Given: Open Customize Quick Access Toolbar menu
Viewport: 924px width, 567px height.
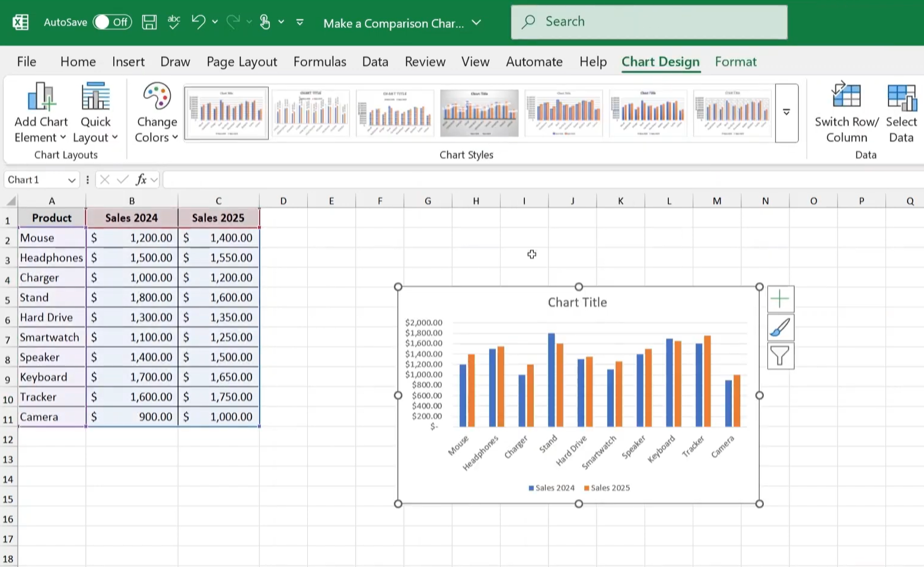Looking at the screenshot, I should (300, 23).
